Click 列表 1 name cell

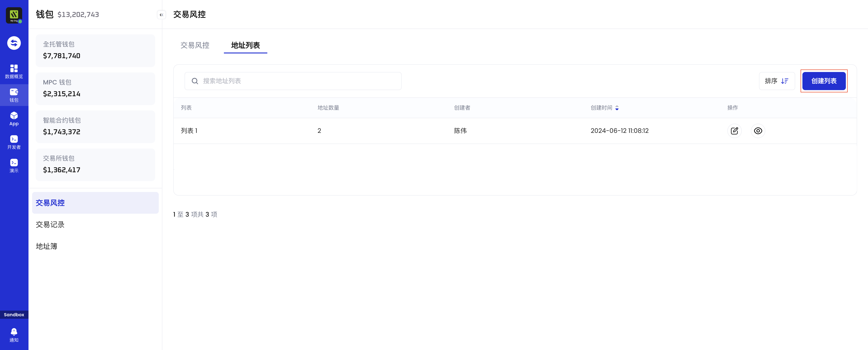189,131
